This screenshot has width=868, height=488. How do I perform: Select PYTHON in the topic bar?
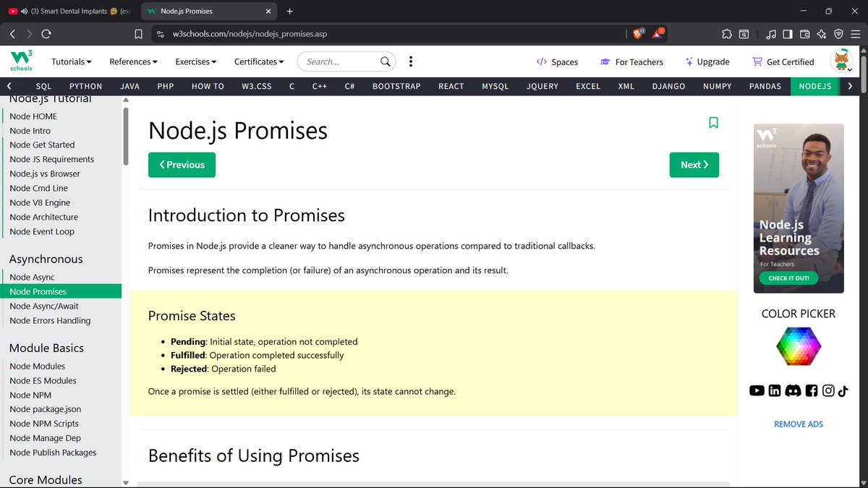[x=86, y=86]
